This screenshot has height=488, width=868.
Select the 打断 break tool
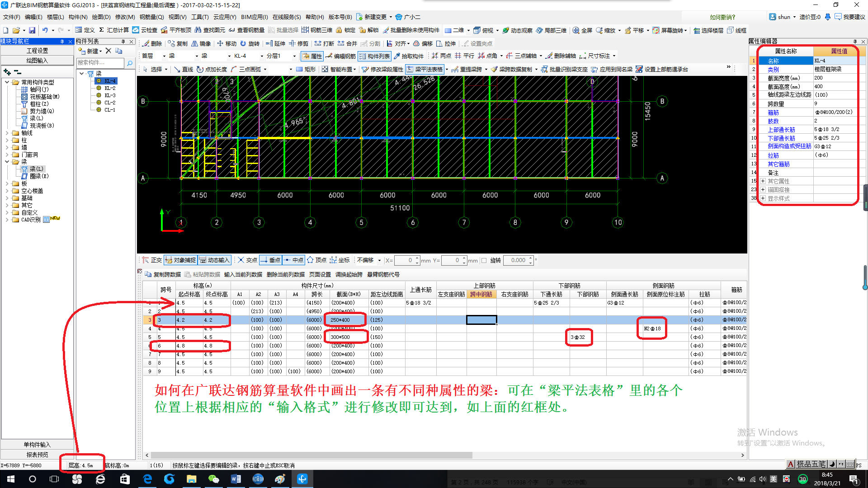pyautogui.click(x=325, y=43)
